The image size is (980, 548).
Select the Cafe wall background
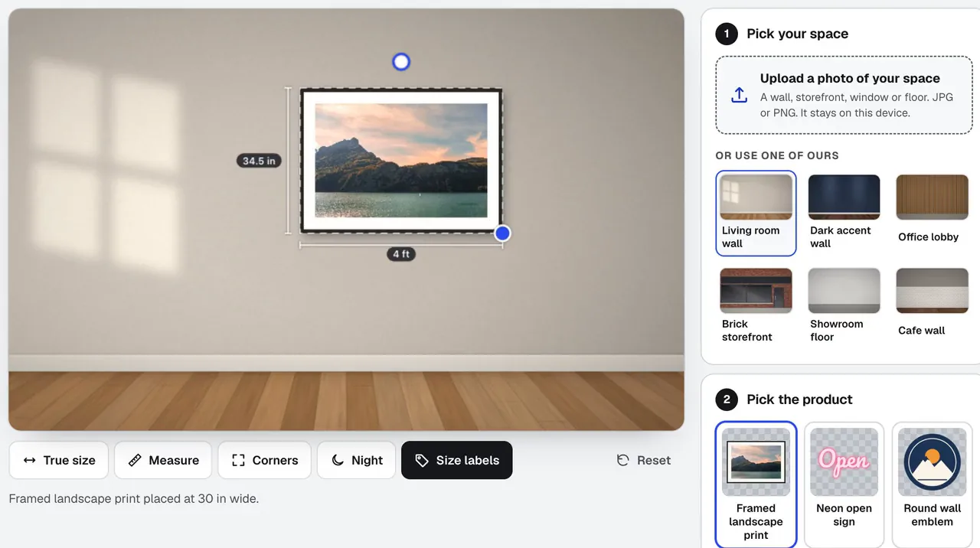933,306
